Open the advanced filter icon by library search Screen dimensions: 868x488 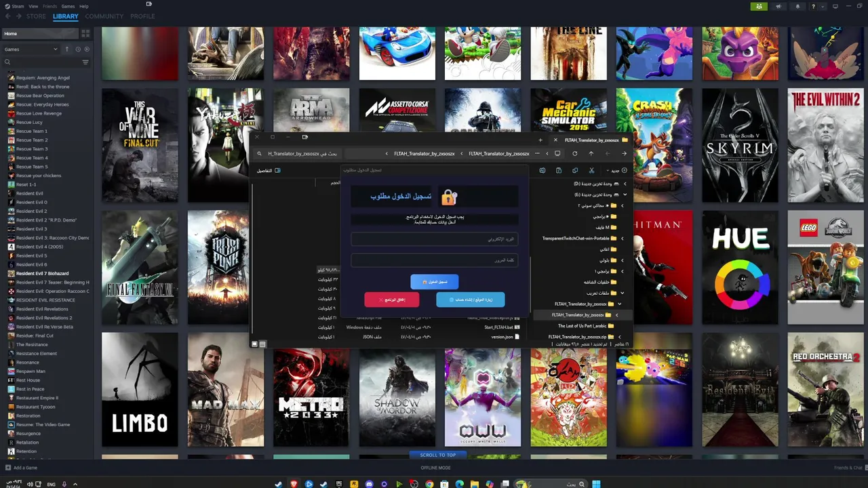85,62
